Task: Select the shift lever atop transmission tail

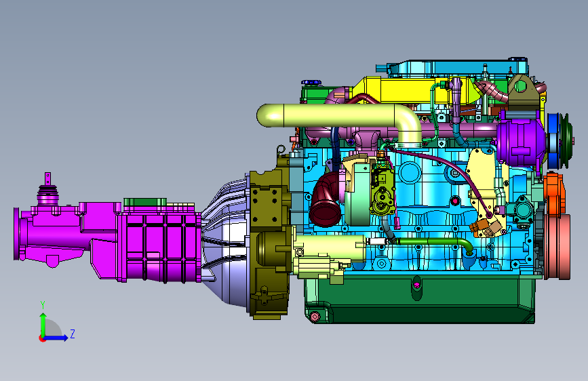Action: 47,188
